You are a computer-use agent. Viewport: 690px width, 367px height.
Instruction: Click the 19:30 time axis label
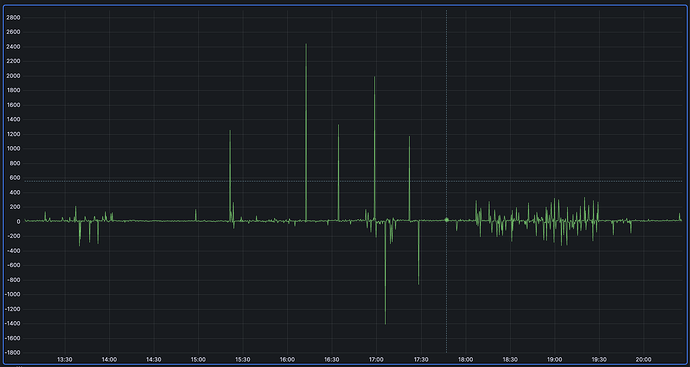coord(599,360)
